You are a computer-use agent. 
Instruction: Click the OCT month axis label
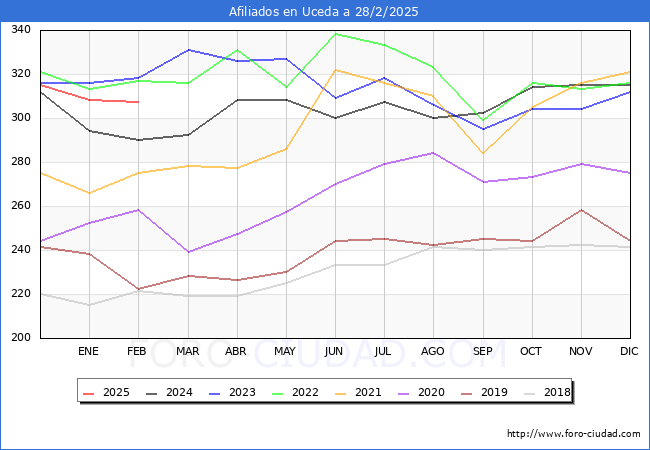tap(531, 351)
